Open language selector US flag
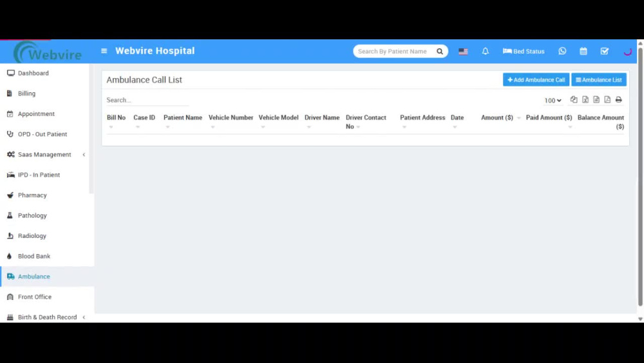Screen dimensions: 644x363 [x=463, y=52]
